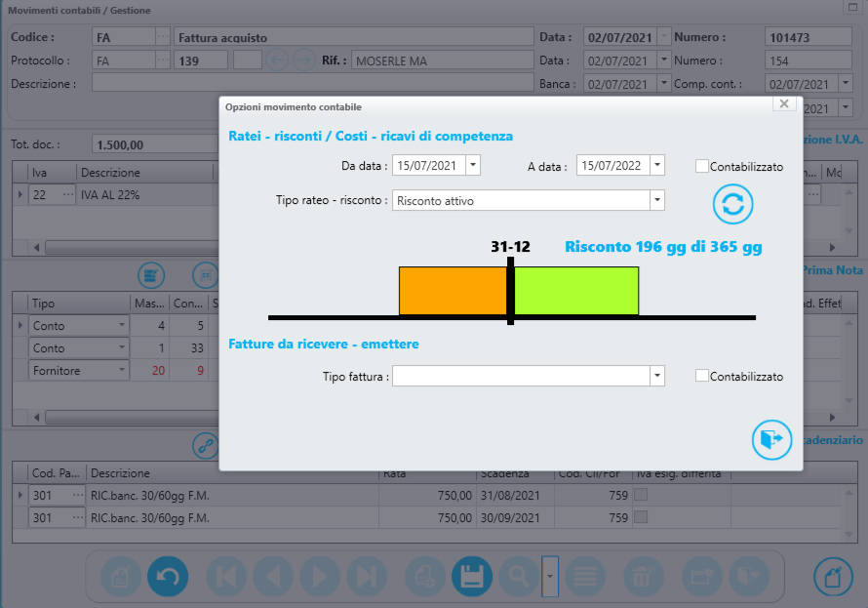Click the ellipsis in the 30/09/2021 installment row
This screenshot has width=868, height=608.
click(x=78, y=518)
